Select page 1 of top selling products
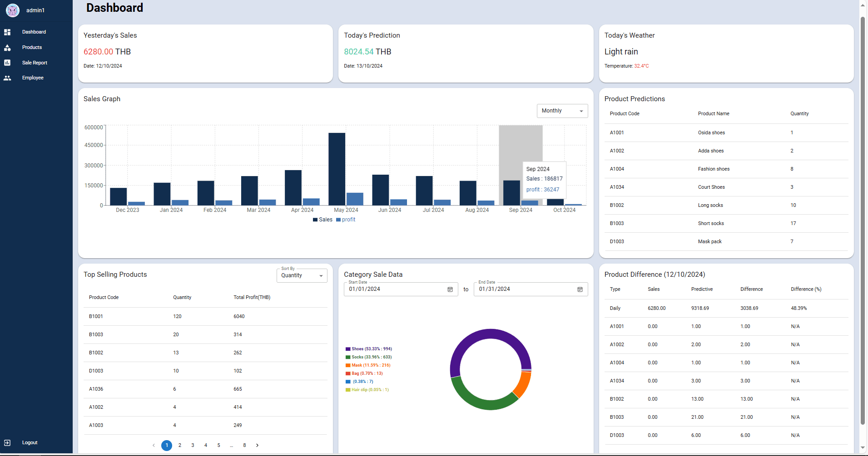 167,446
